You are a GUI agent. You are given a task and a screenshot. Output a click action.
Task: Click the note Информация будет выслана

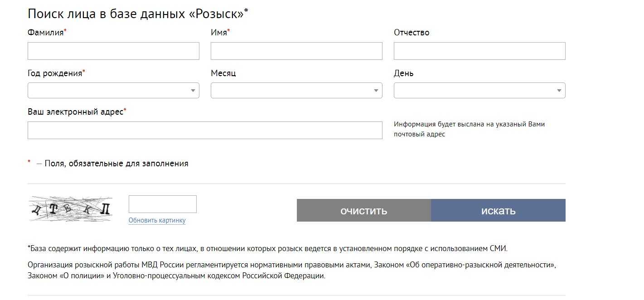coord(469,129)
